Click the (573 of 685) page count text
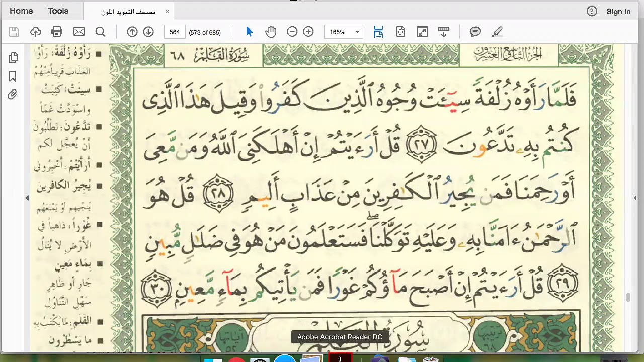The height and width of the screenshot is (362, 644). [x=205, y=32]
